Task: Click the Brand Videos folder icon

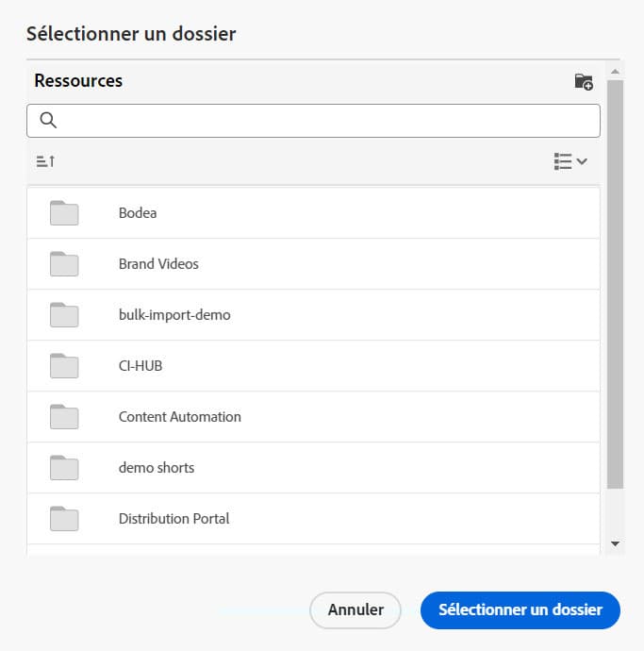Action: (x=64, y=264)
